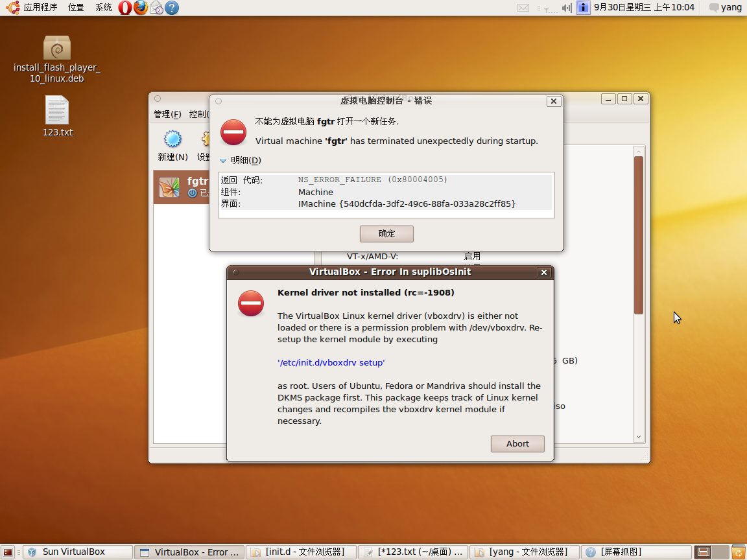The height and width of the screenshot is (560, 747).
Task: Close the Error In suplibOsInit dialog
Action: [544, 272]
